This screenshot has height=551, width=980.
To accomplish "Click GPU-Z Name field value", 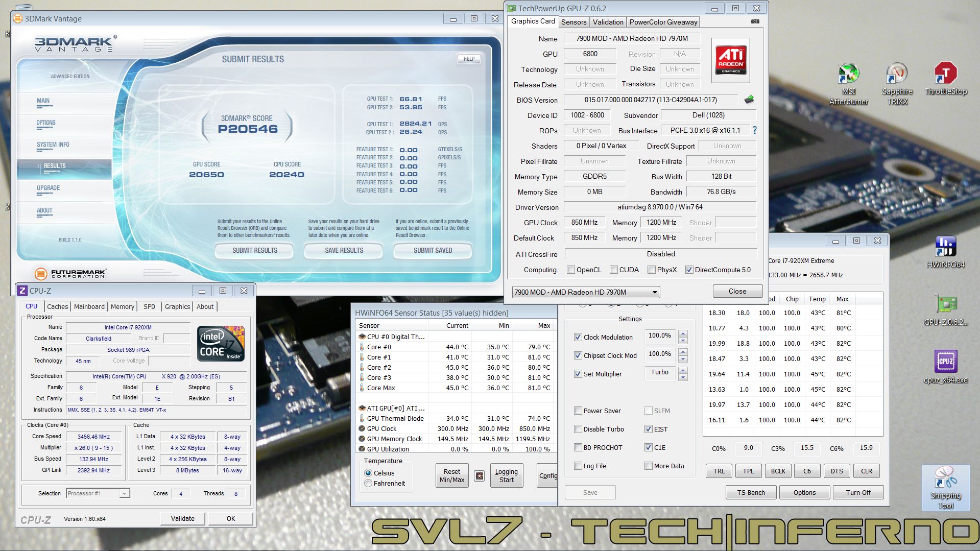I will (632, 38).
